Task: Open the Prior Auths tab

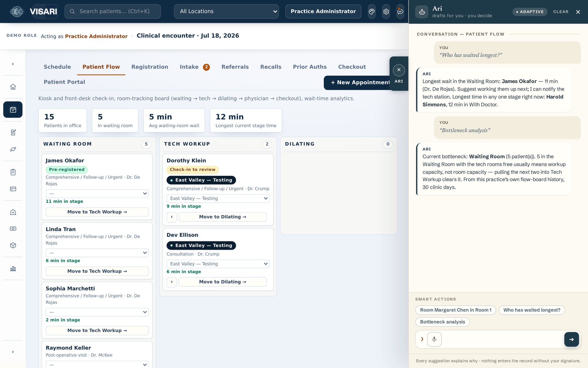Action: (310, 67)
